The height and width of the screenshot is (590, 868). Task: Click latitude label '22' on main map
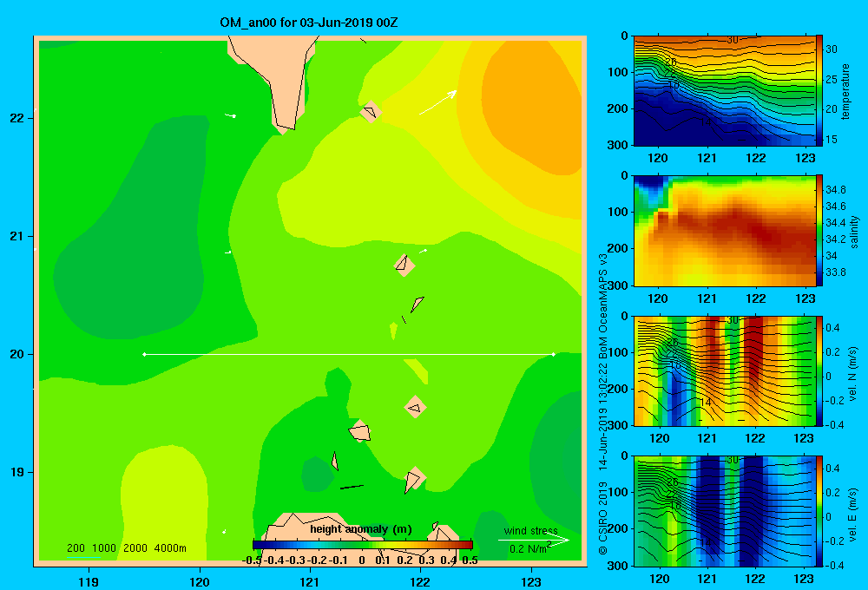[x=17, y=118]
